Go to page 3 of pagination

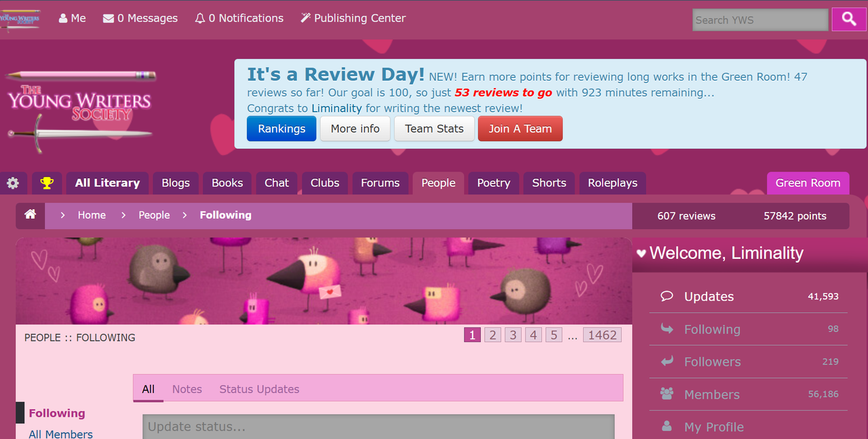pos(513,335)
